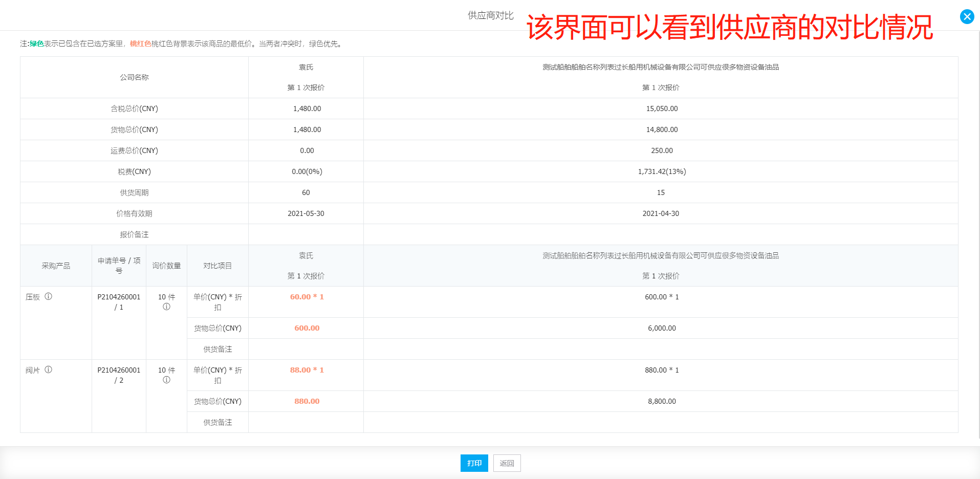
Task: Click unit price 600.00 * 1
Action: pos(662,297)
